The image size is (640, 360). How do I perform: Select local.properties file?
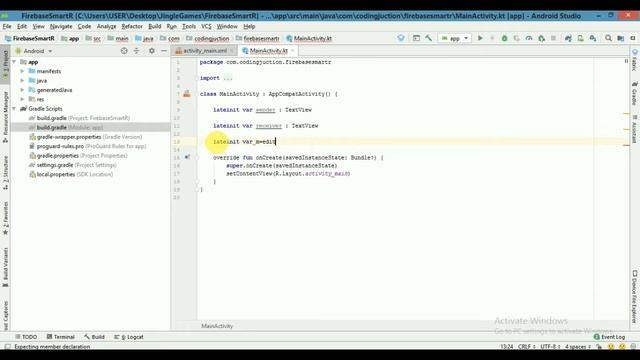(71, 174)
